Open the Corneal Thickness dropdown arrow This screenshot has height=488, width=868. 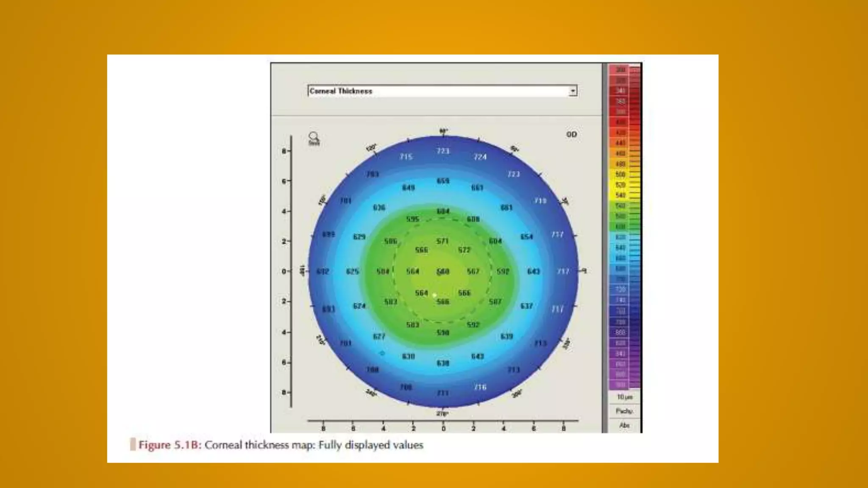(573, 91)
